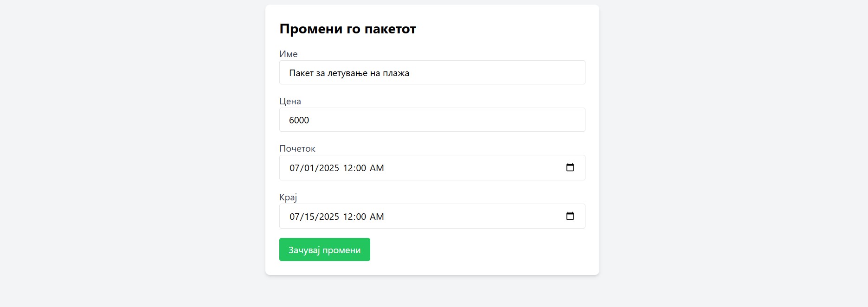The width and height of the screenshot is (868, 307).
Task: Select the minutes segment in Крај time
Action: pos(361,217)
